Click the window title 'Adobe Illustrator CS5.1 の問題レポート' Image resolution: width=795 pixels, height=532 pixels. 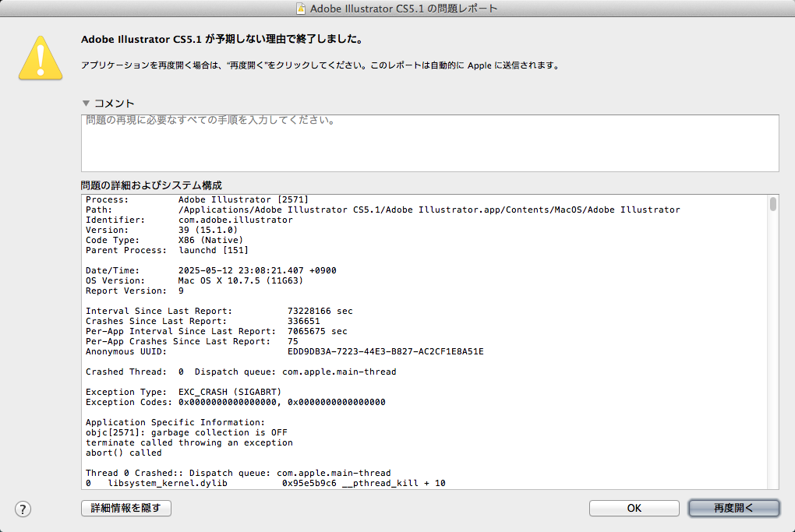pos(404,9)
